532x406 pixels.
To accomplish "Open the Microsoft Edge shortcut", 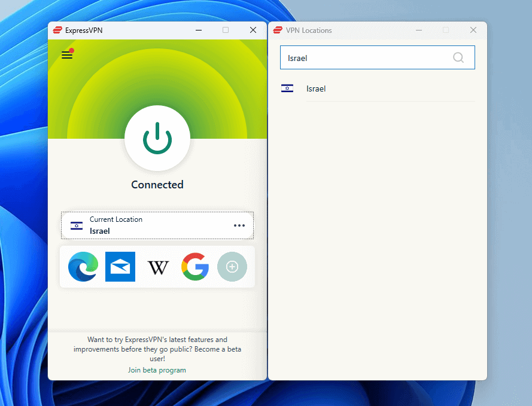I will point(83,267).
